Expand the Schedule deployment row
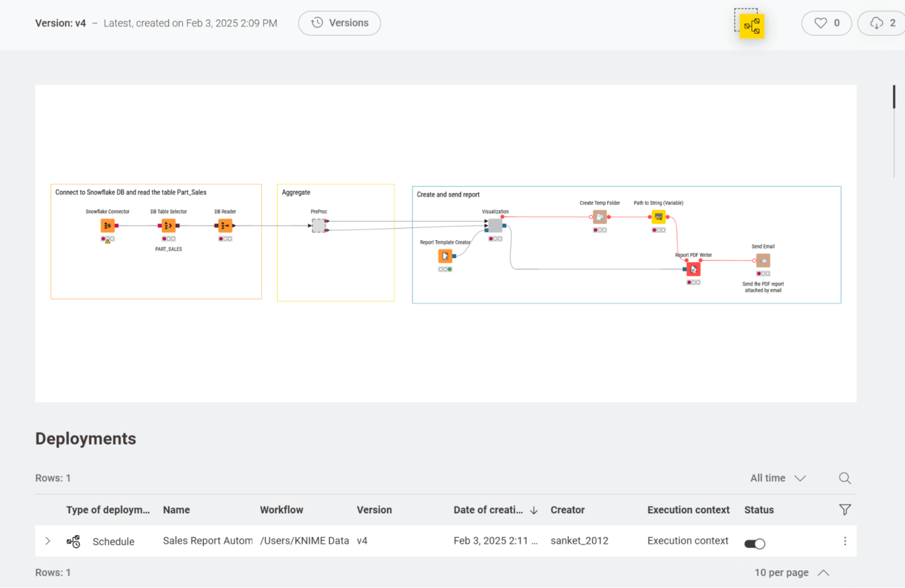 [48, 541]
